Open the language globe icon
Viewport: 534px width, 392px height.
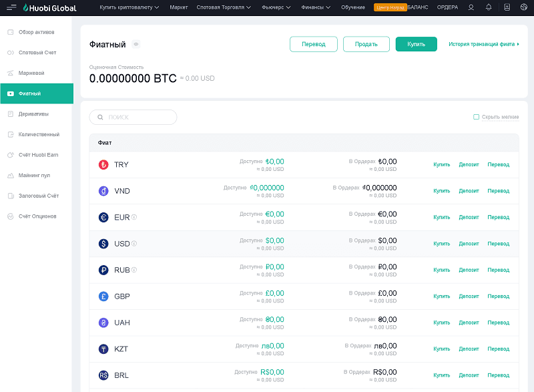pyautogui.click(x=524, y=7)
